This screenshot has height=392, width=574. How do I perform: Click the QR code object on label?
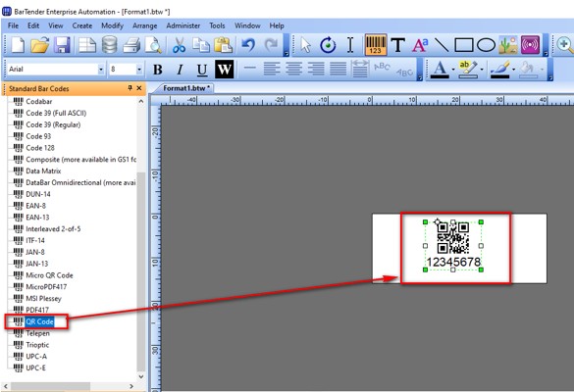pos(453,238)
